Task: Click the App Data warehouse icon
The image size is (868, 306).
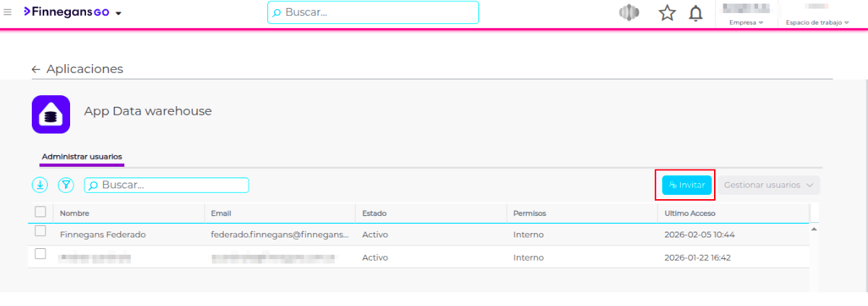Action: (x=51, y=114)
